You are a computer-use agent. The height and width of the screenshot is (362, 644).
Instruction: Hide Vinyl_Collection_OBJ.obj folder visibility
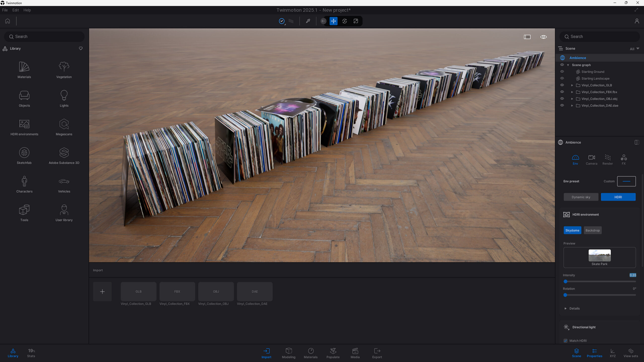point(562,99)
